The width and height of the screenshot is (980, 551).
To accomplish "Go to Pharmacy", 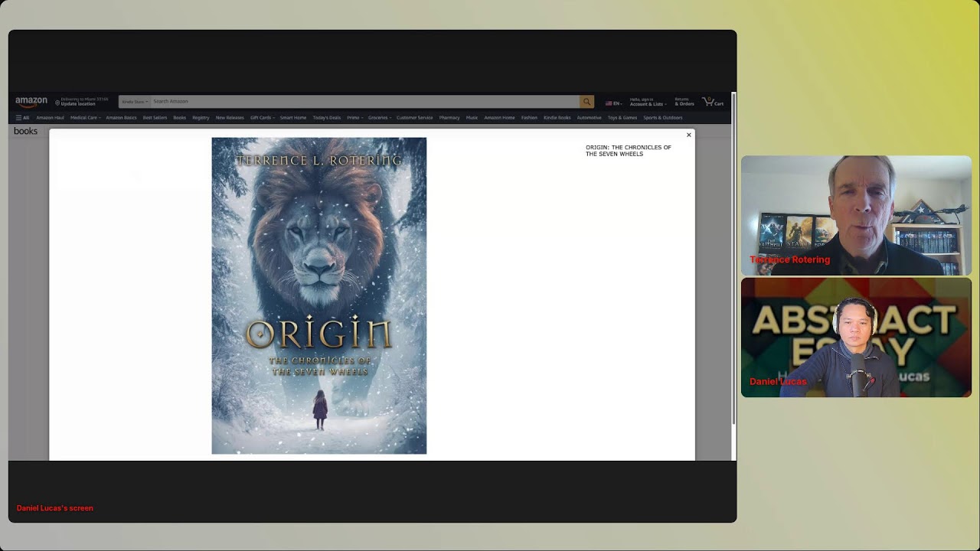I will [449, 118].
